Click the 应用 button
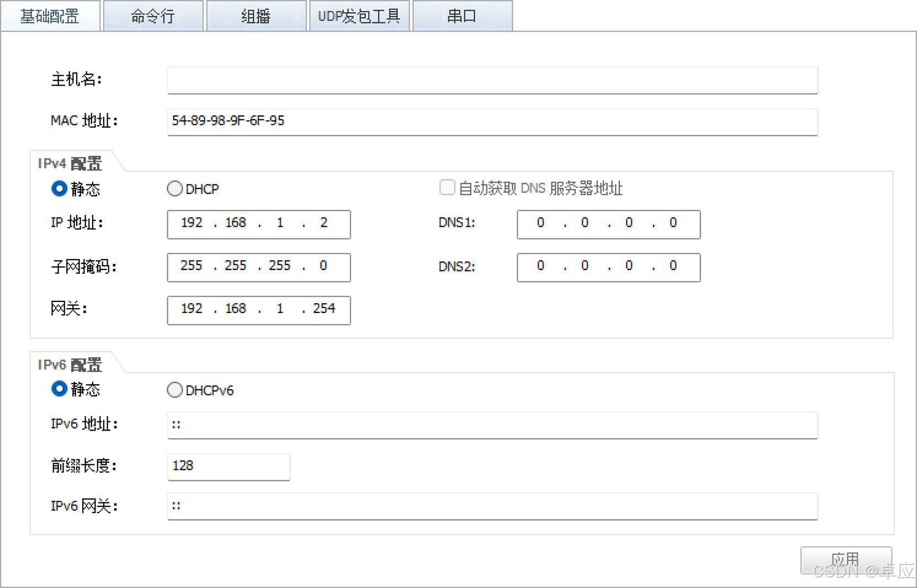 point(846,560)
